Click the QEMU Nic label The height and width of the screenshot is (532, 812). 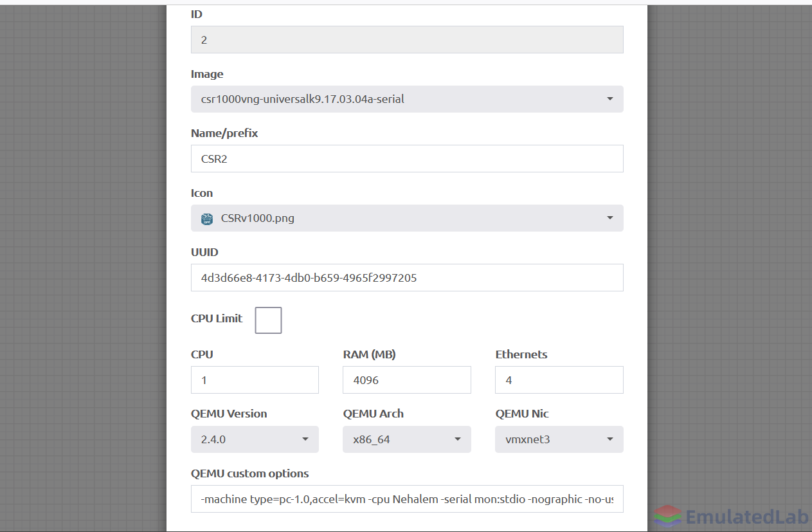[x=522, y=414]
